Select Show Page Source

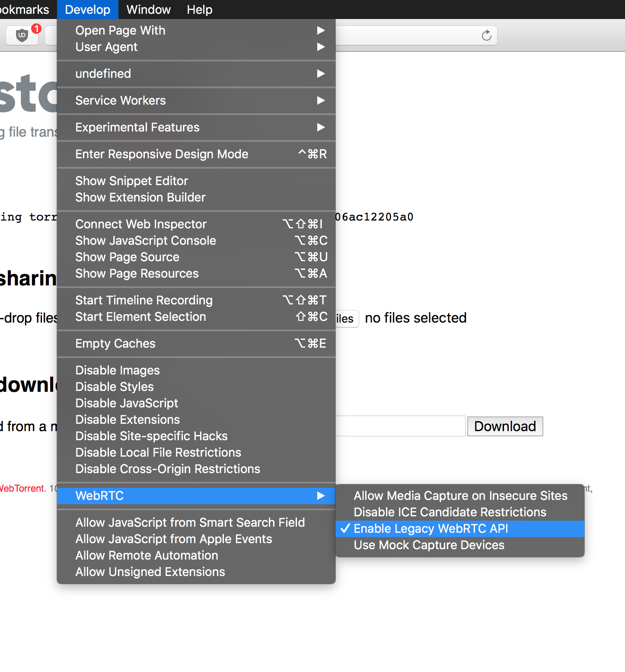point(196,257)
